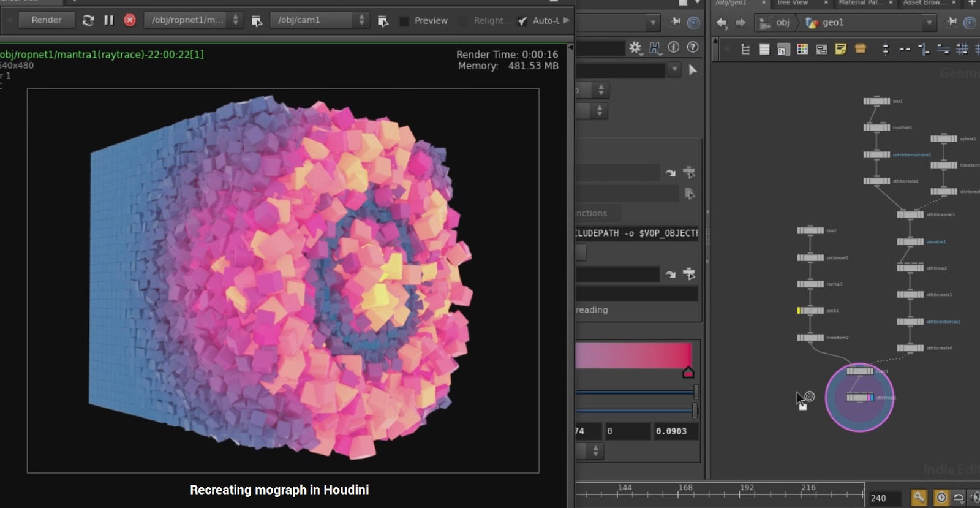
Task: Click the 0.0903 value field
Action: pos(676,431)
